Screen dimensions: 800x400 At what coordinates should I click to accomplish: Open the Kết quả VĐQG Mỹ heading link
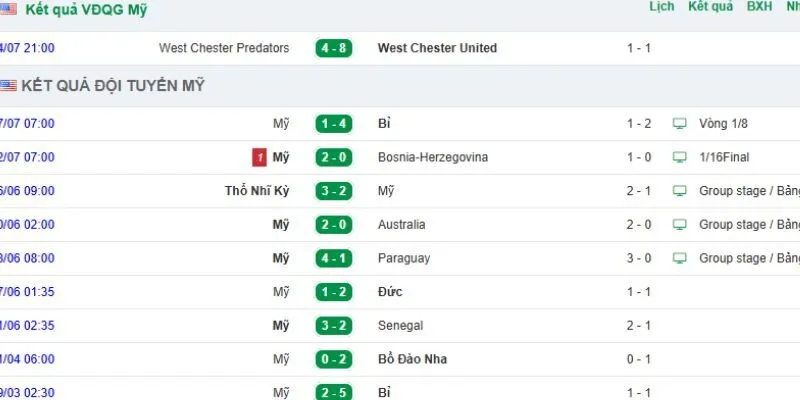click(x=86, y=9)
